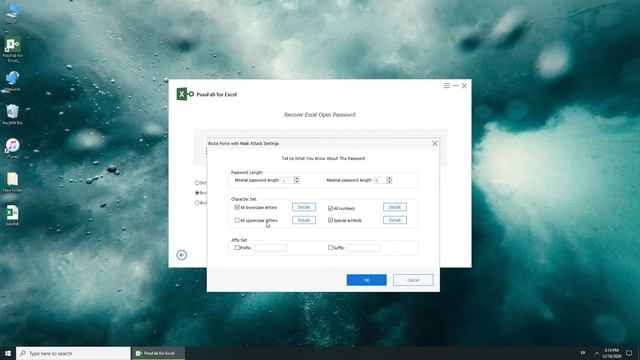This screenshot has width=640, height=360.
Task: Close the PassFab for Excel window
Action: coord(464,86)
